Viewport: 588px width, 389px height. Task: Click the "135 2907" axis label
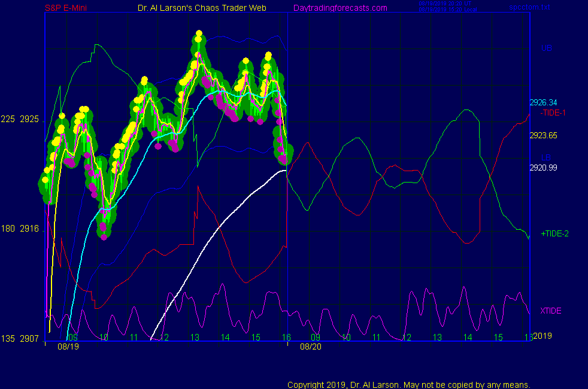[20, 339]
